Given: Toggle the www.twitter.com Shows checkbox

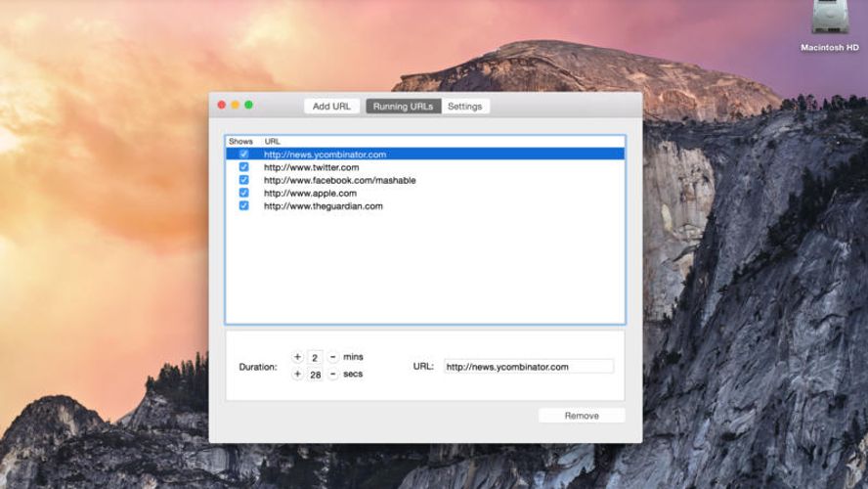Looking at the screenshot, I should (x=243, y=166).
